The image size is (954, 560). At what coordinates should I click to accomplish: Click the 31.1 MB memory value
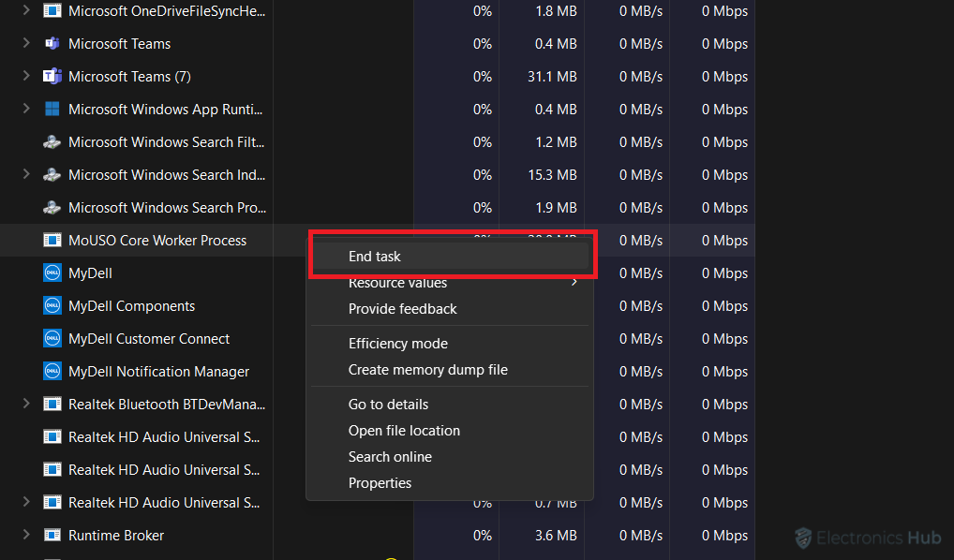(x=552, y=77)
